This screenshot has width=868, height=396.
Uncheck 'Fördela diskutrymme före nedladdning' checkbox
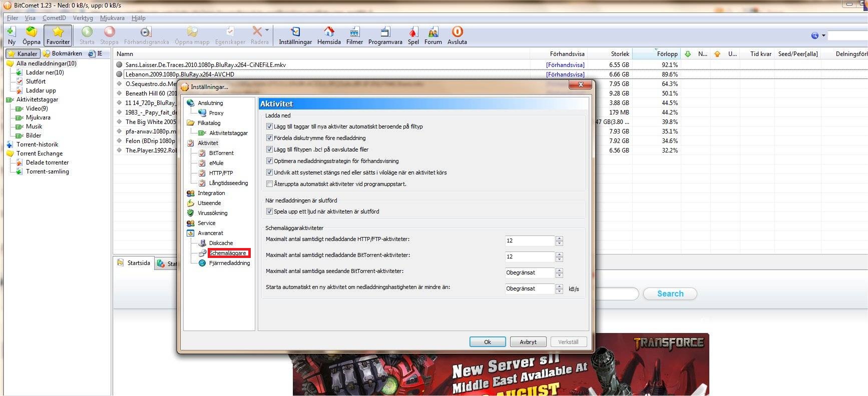coord(270,138)
